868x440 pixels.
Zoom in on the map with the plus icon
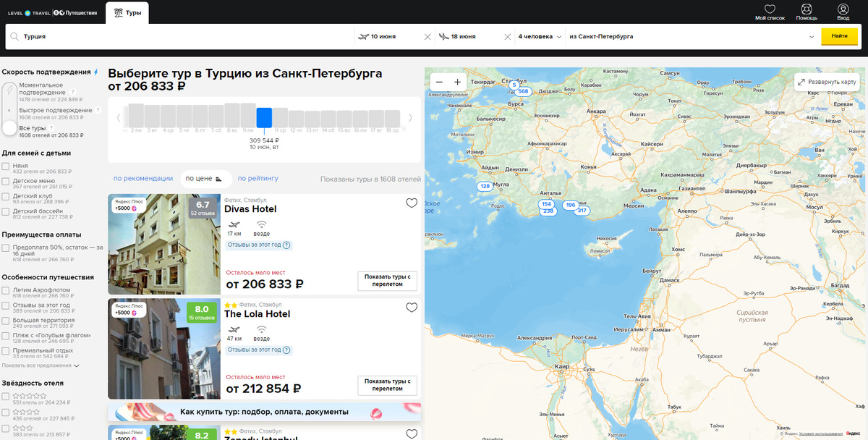pyautogui.click(x=457, y=82)
